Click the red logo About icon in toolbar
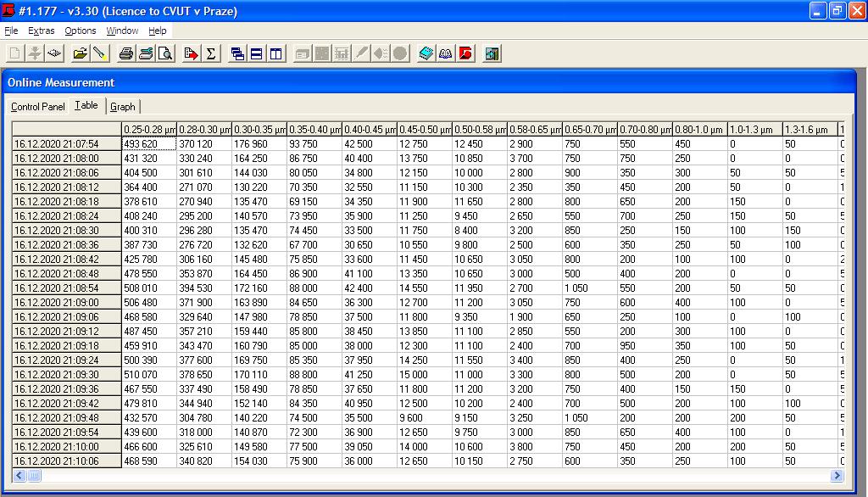 [x=465, y=53]
